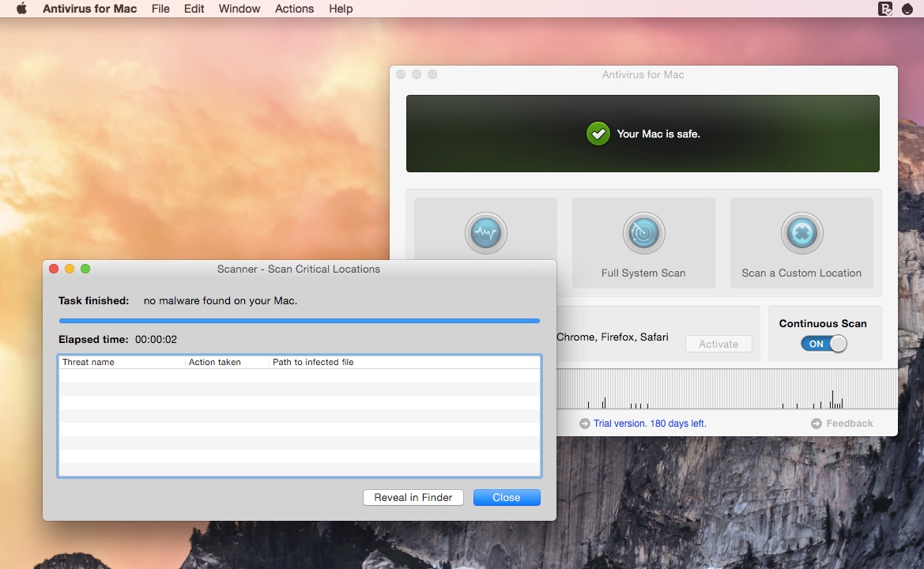Click the Bitdefender B menu bar icon
Image resolution: width=924 pixels, height=569 pixels.
coord(884,9)
